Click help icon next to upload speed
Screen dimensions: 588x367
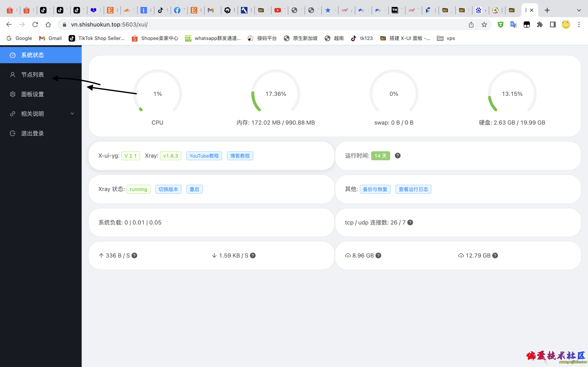(134, 255)
